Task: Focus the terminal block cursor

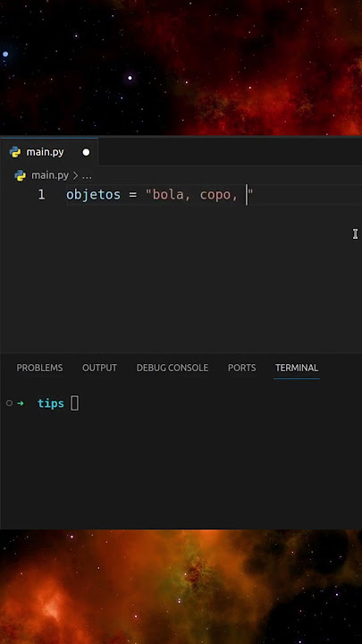Action: [x=74, y=403]
